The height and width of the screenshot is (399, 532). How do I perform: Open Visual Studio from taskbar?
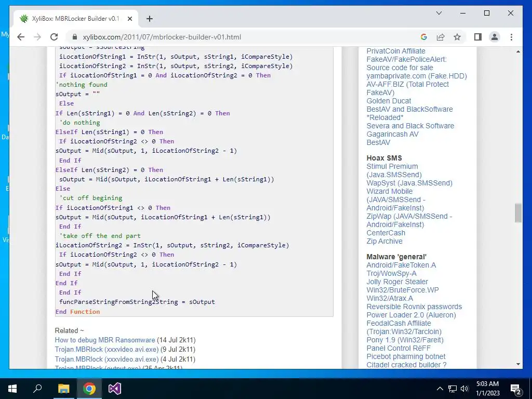click(x=115, y=389)
